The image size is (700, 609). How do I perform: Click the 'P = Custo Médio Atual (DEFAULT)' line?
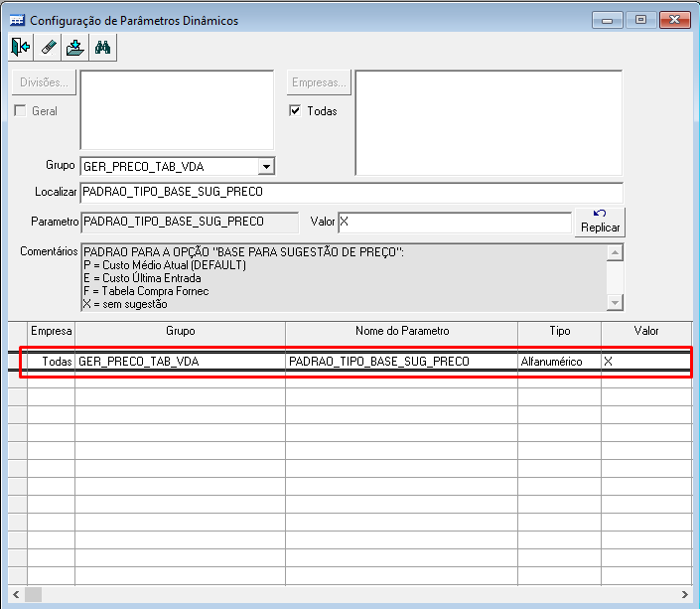(165, 265)
